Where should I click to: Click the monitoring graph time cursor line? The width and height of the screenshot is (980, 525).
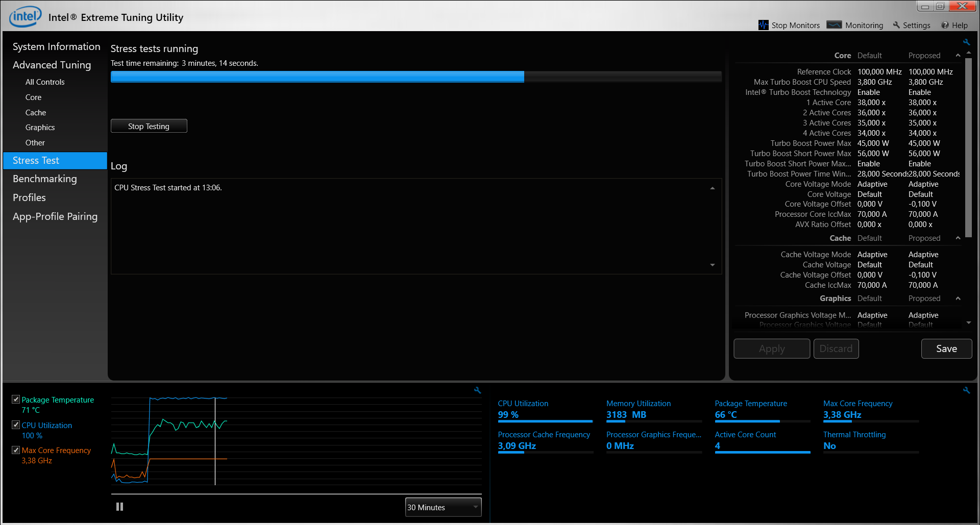click(x=215, y=441)
